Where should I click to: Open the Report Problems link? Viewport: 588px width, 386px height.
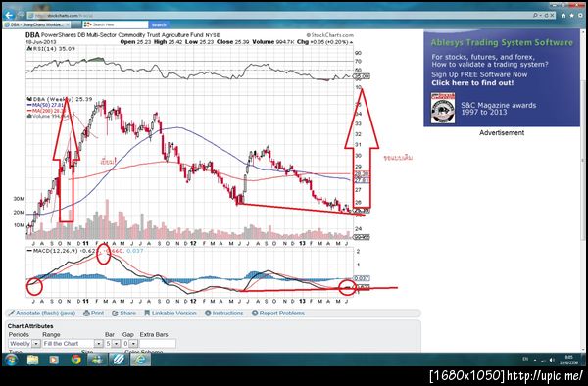281,313
